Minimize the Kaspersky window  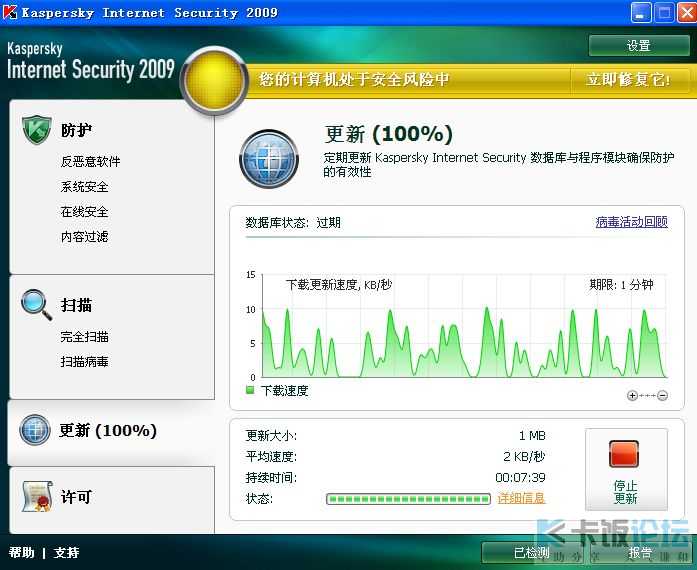[x=641, y=12]
